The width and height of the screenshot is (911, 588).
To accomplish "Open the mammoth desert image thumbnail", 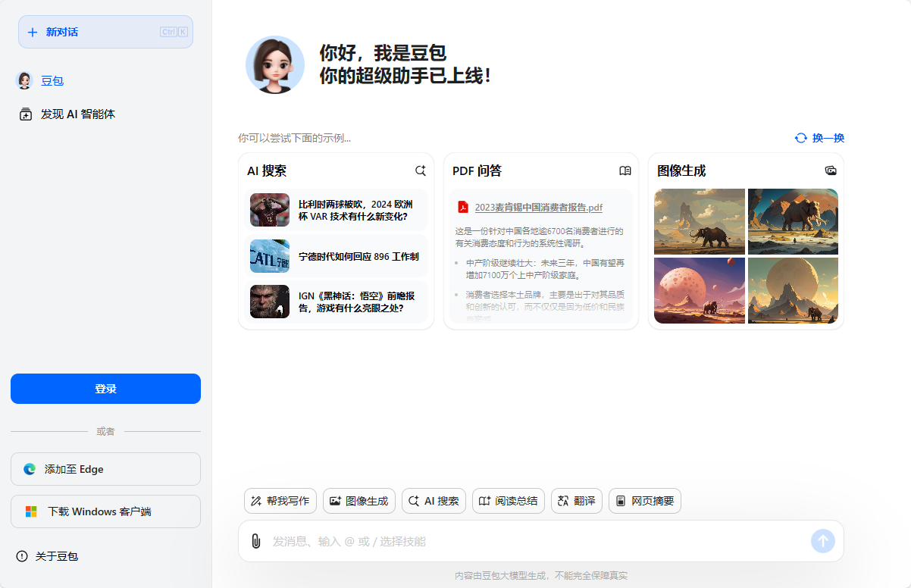I will coord(699,221).
